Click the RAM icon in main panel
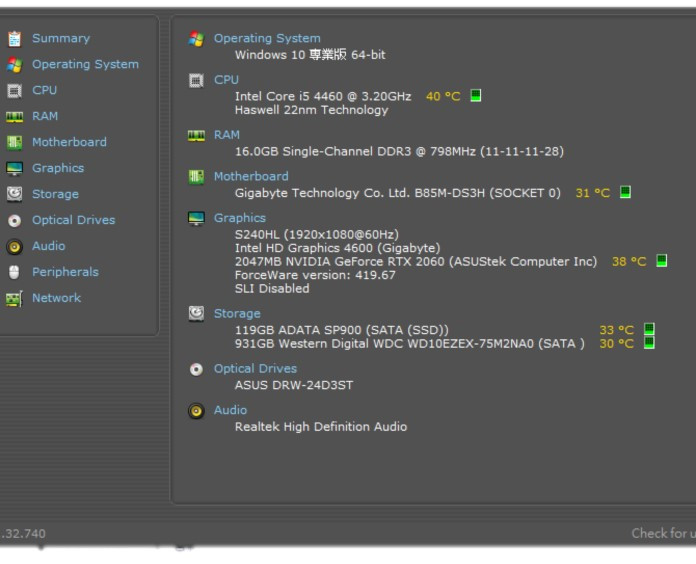696x564 pixels. [x=196, y=135]
